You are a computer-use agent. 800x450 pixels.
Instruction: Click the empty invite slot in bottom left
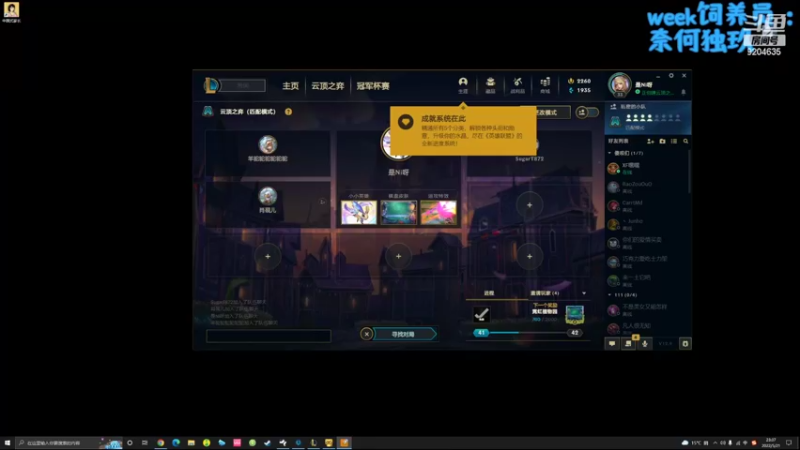(267, 257)
